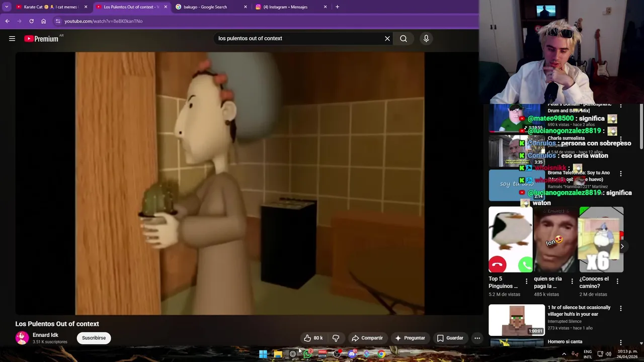The width and height of the screenshot is (644, 362).
Task: Open Voicemeeter from the taskbar
Action: pos(322,354)
